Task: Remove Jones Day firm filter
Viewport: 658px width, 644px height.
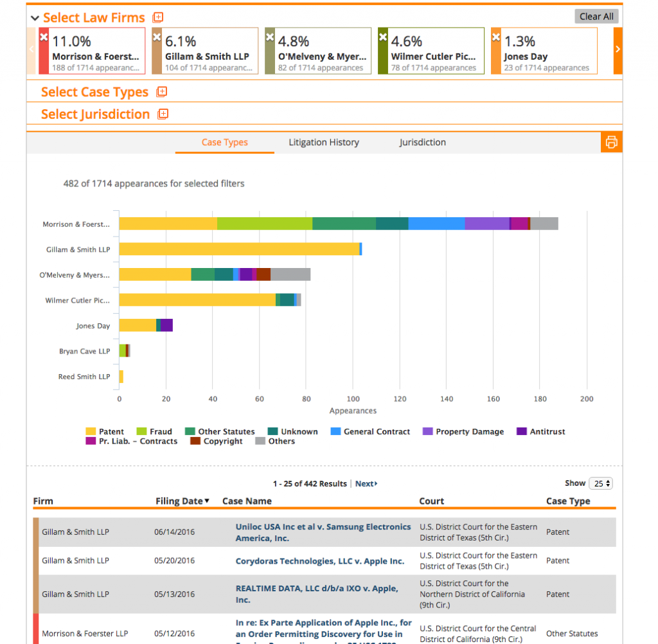Action: tap(496, 37)
